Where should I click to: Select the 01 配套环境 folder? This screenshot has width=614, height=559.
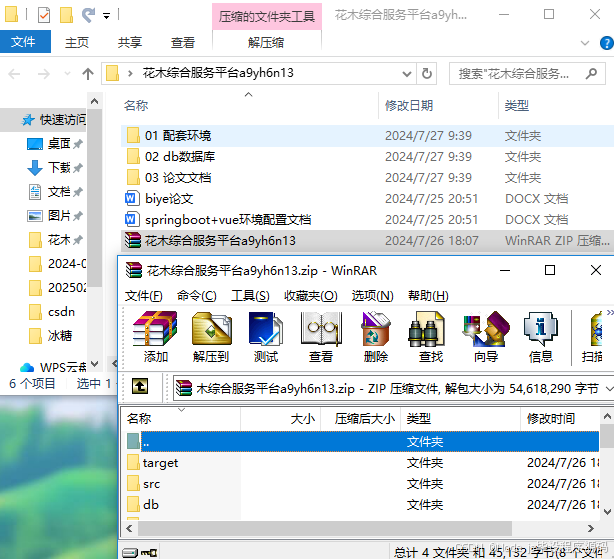[367, 136]
